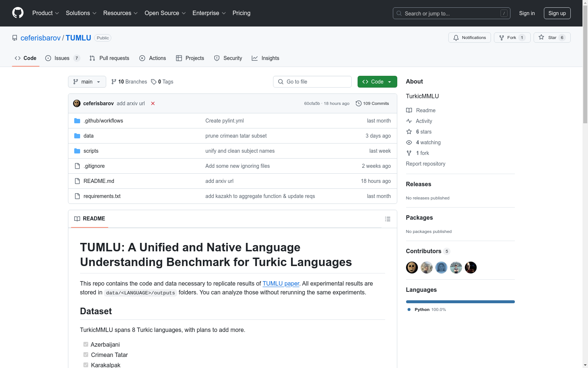Open the README outline list icon
The image size is (588, 368).
coord(388,219)
